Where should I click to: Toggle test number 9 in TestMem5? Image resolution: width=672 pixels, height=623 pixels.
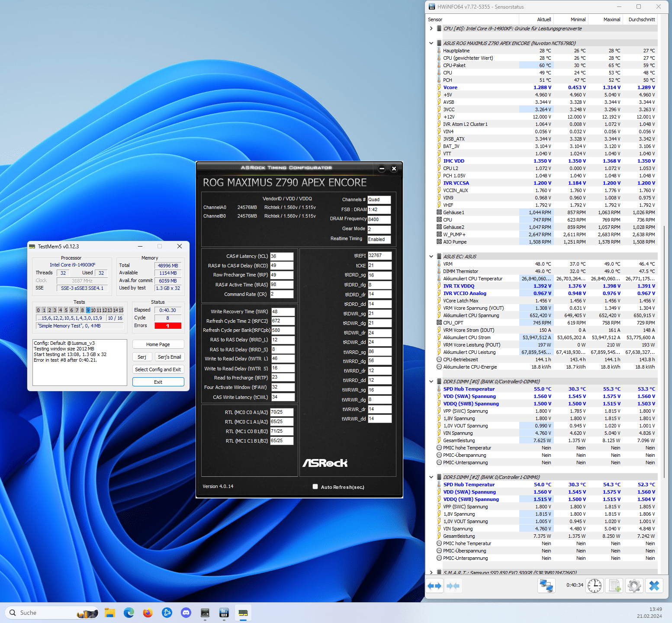(88, 310)
